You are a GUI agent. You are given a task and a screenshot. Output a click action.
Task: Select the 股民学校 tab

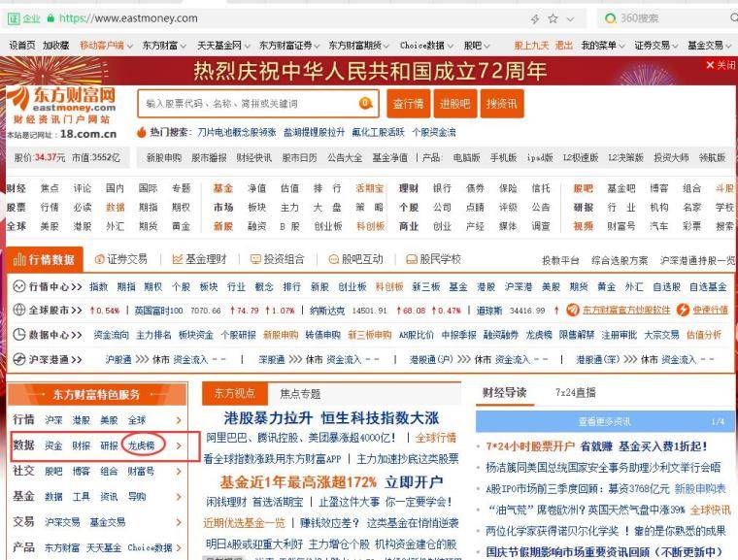(x=433, y=259)
